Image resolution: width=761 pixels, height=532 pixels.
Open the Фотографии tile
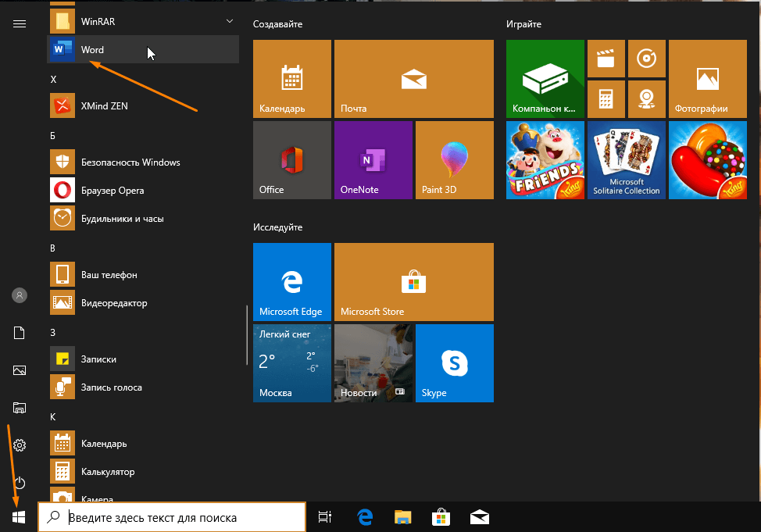(x=708, y=79)
